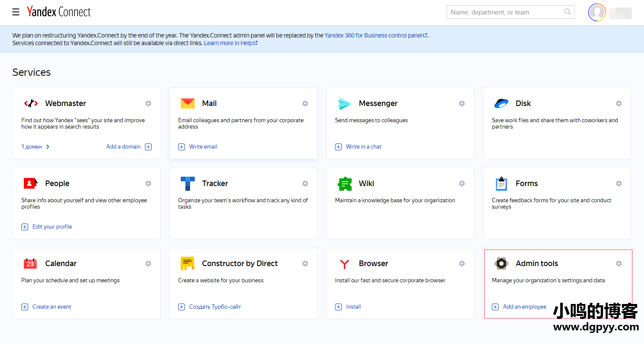Click the 1 домен text link
Screen dimensions: 644x344
click(32, 147)
